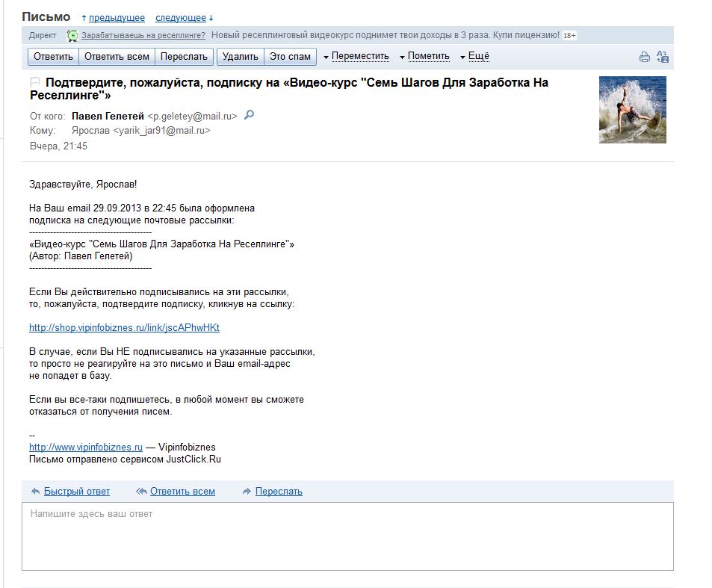Focus the reply text area

[347, 536]
